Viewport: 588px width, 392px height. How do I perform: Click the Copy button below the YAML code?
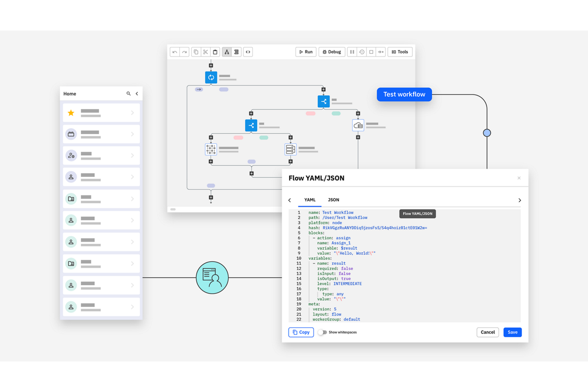pos(301,332)
